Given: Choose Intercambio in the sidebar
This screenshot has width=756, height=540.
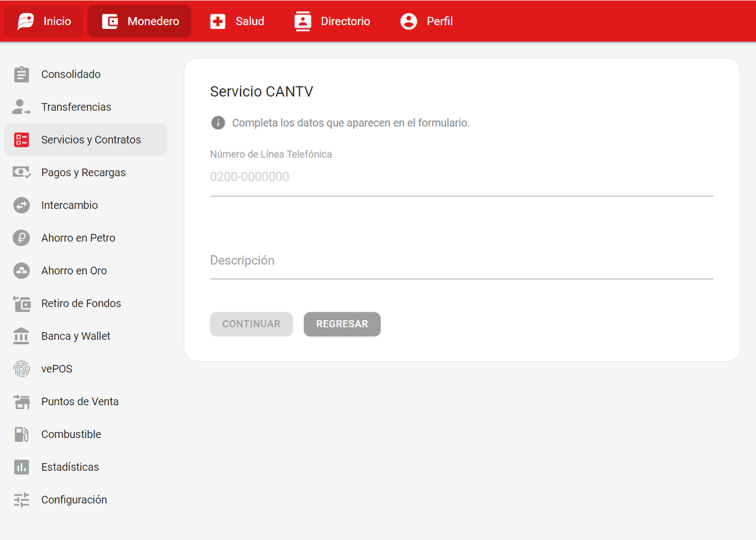Looking at the screenshot, I should (x=86, y=205).
